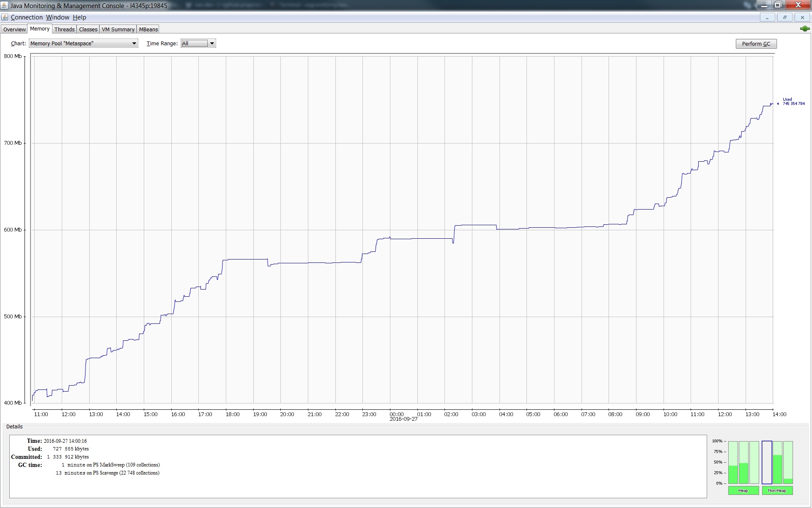Select the heap pool bar filled about 42%
The image size is (812, 508).
(733, 462)
